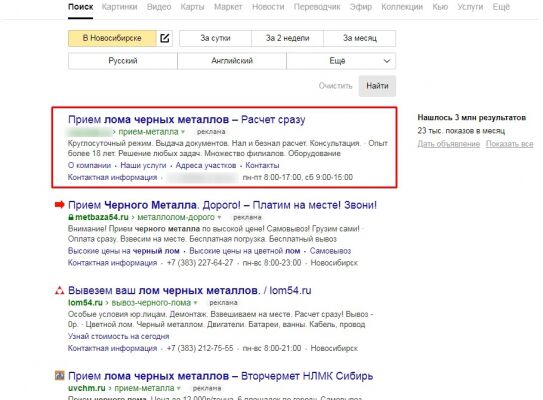543x400 pixels.
Task: Open the Самовывоз sitelink
Action: click(x=330, y=251)
